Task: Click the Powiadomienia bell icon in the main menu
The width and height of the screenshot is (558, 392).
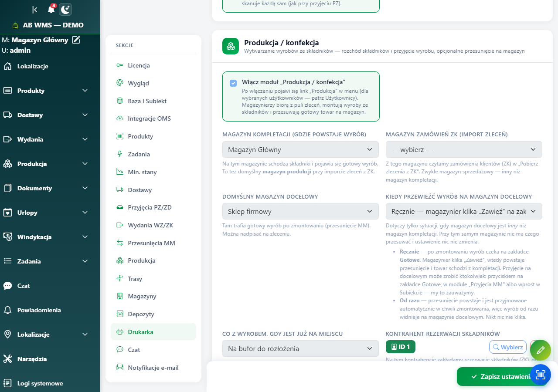Action: point(8,310)
